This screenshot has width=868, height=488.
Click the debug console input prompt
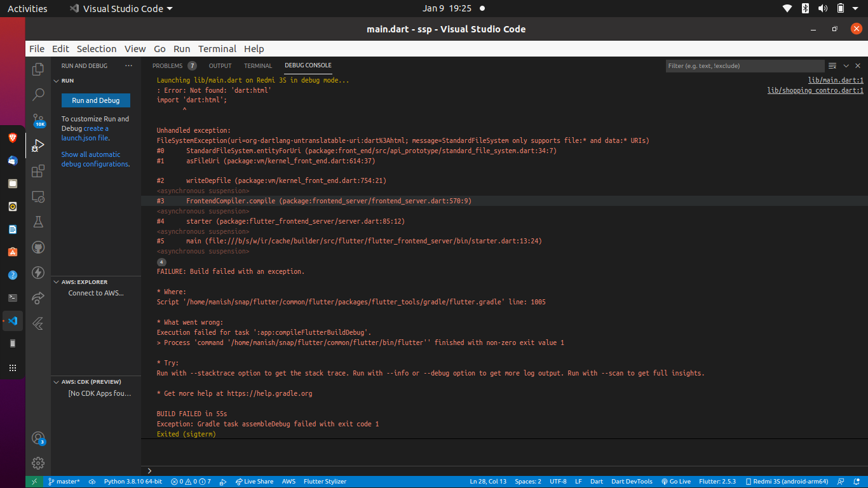(505, 471)
